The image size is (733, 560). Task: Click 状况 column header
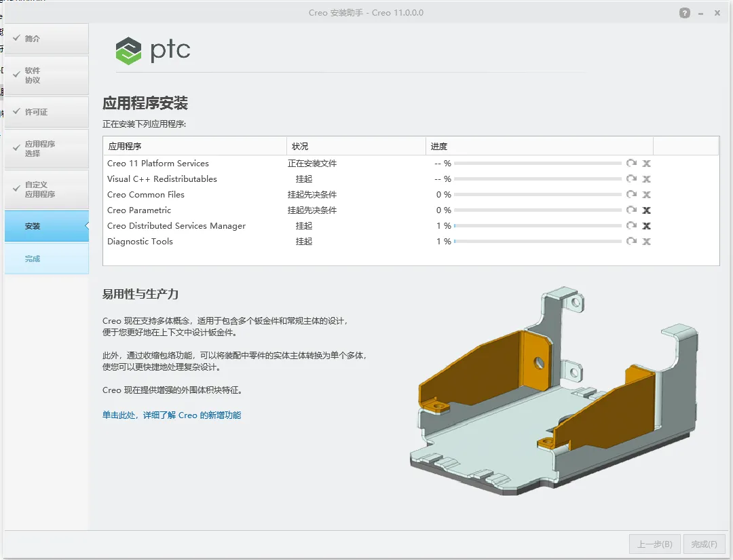pos(356,147)
